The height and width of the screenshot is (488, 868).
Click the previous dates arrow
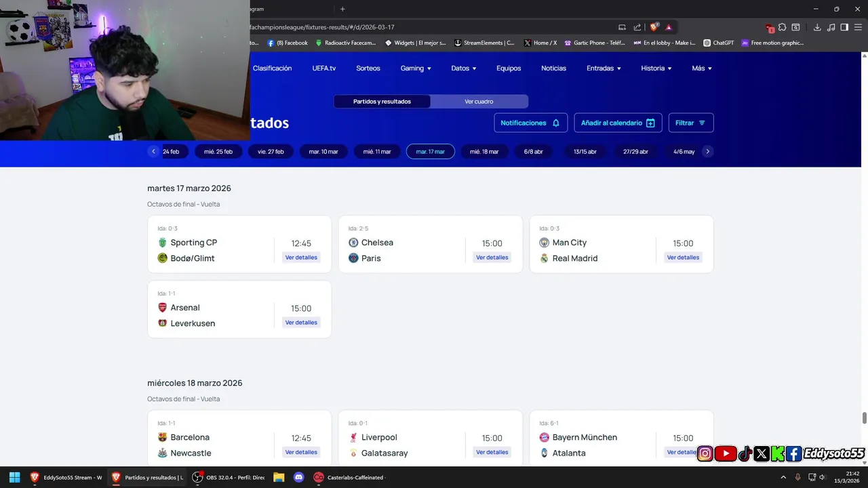(154, 151)
